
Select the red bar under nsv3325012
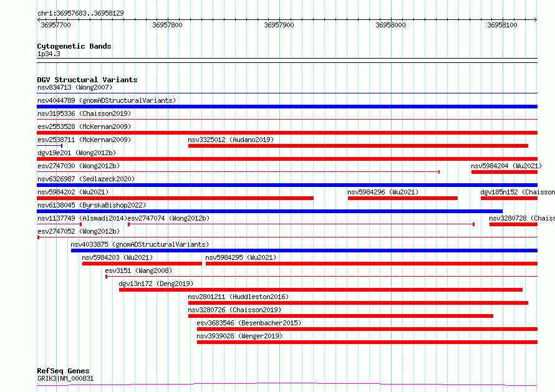coord(358,146)
